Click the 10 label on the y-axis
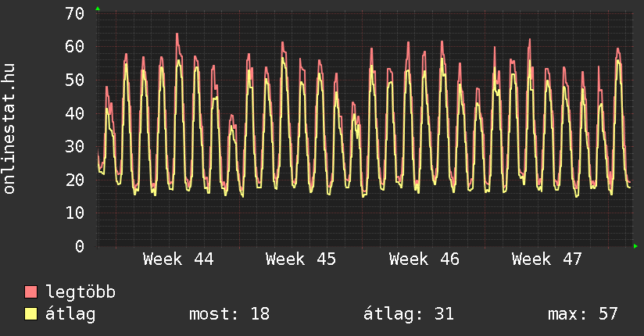This screenshot has width=644, height=336. coord(75,213)
